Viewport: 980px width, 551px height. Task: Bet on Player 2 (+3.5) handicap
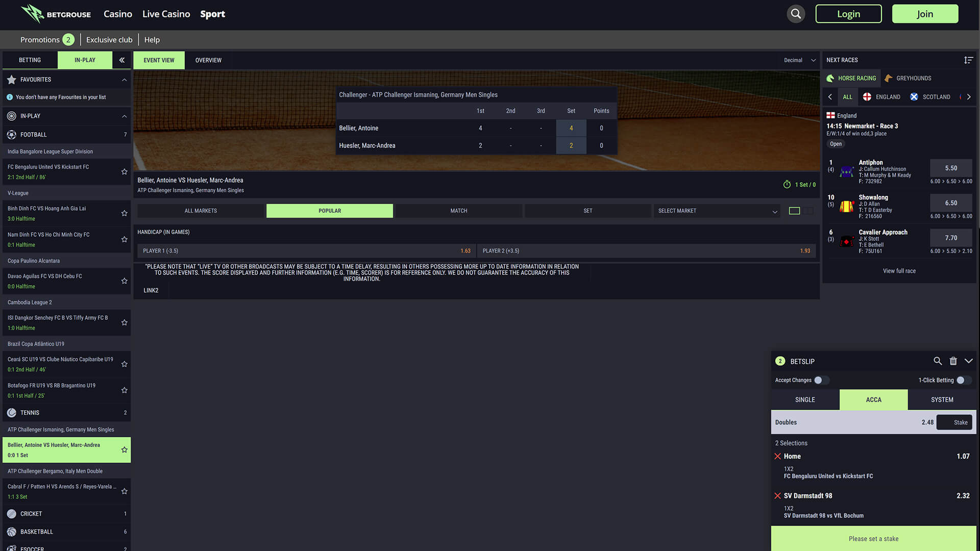point(646,251)
